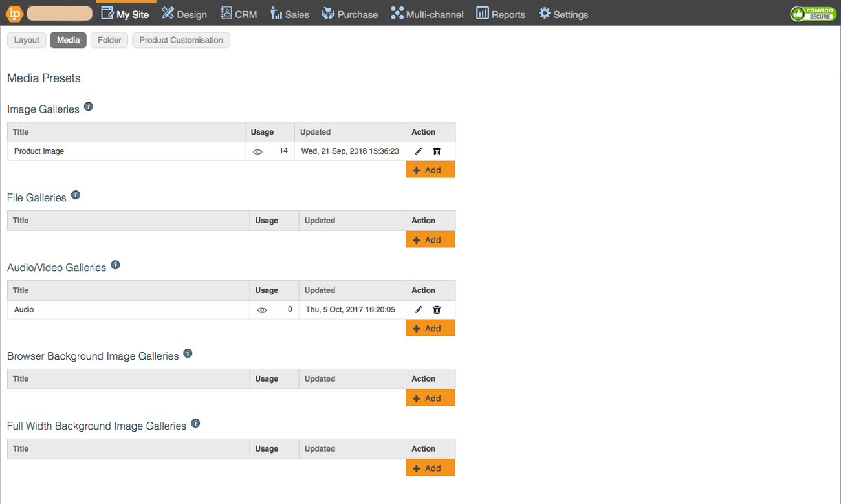841x504 pixels.
Task: Open the Design menu
Action: pyautogui.click(x=184, y=14)
